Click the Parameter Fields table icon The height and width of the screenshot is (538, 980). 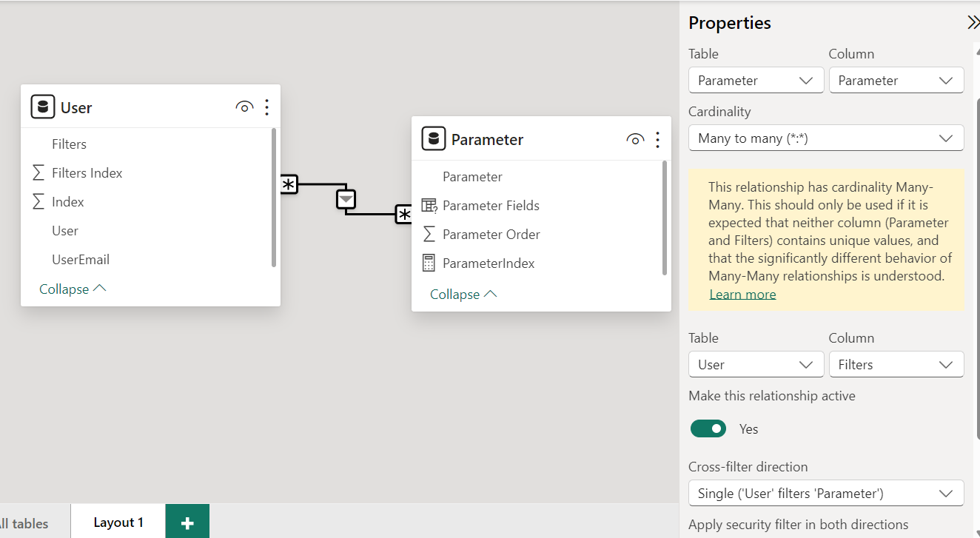pos(429,206)
